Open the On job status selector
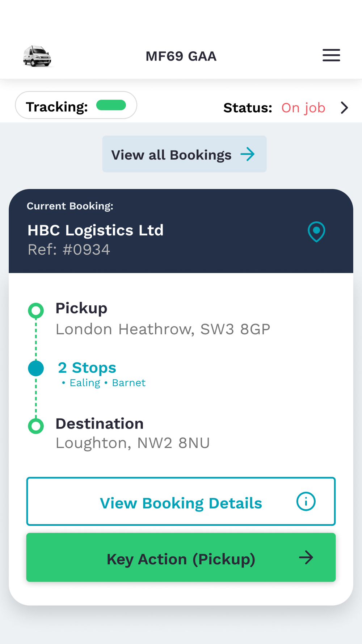 [x=303, y=108]
